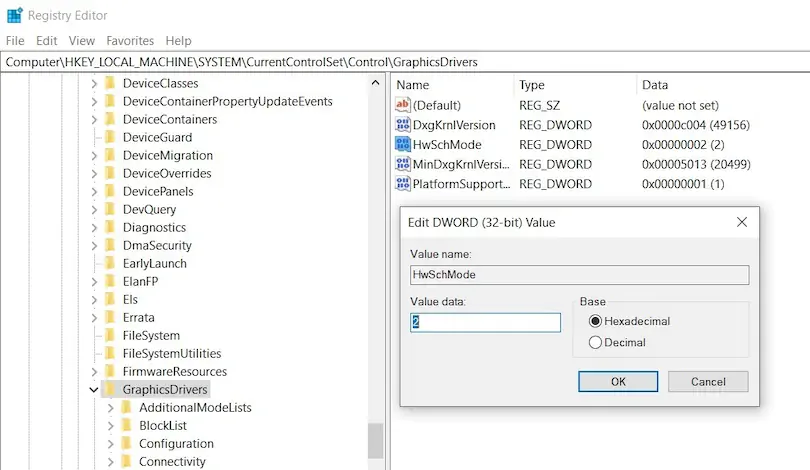Expand the AdditionalModeLists subkey
This screenshot has width=810, height=470.
[x=111, y=408]
